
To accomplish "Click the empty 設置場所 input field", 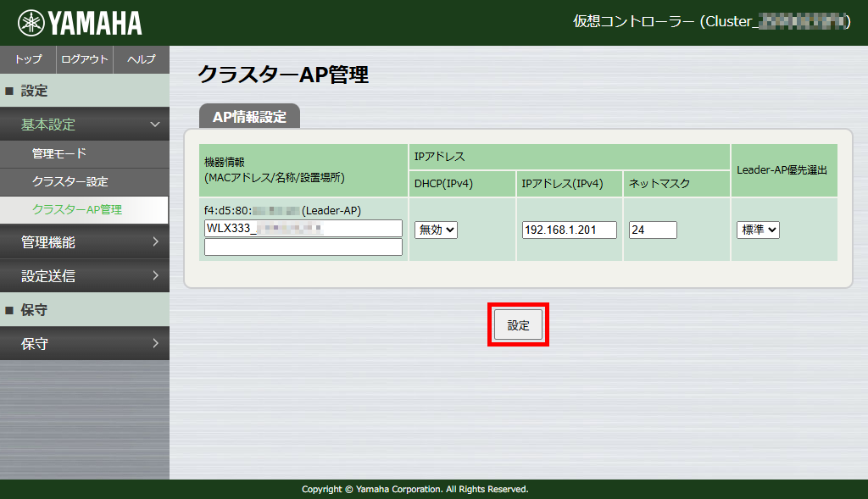I will click(x=303, y=247).
